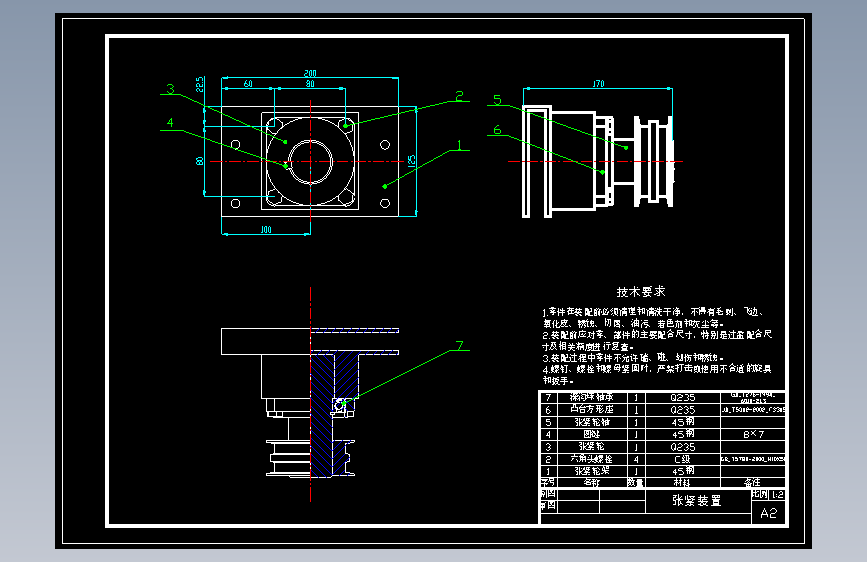
Task: Select the 备注 column header
Action: pos(753,482)
